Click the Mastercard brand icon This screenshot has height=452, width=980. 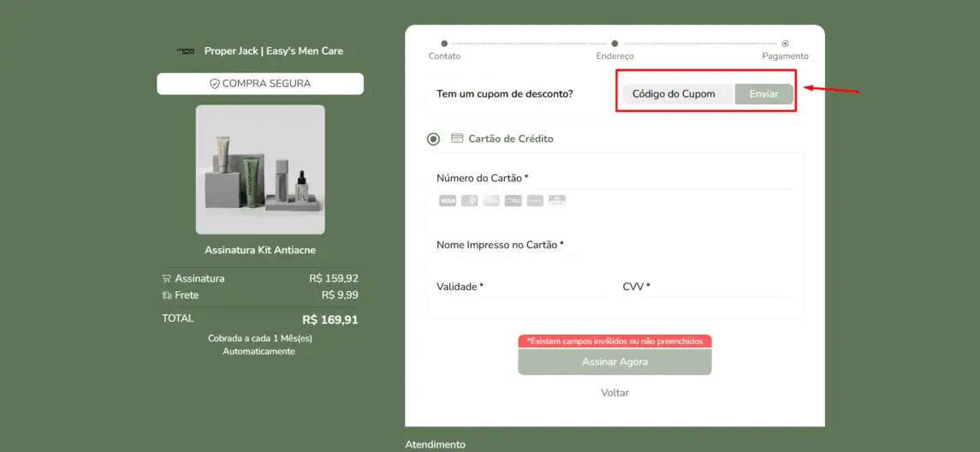tap(469, 200)
